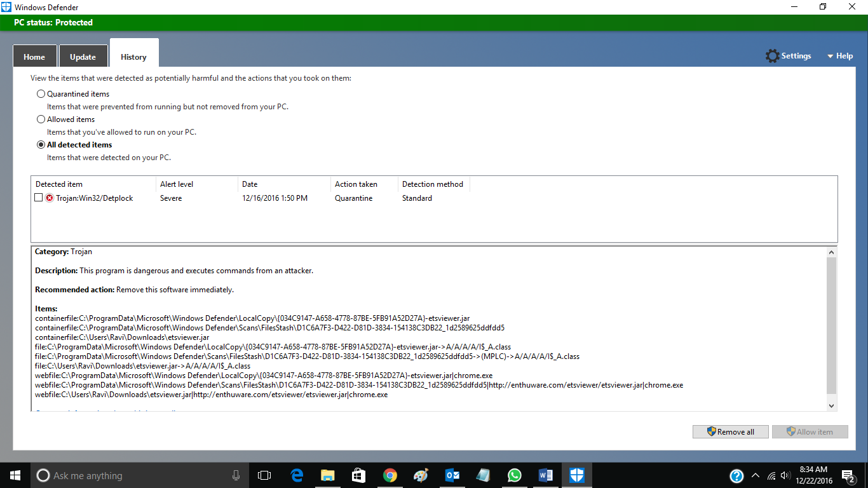868x488 pixels.
Task: Open the Paint palette taskbar icon
Action: [x=421, y=475]
